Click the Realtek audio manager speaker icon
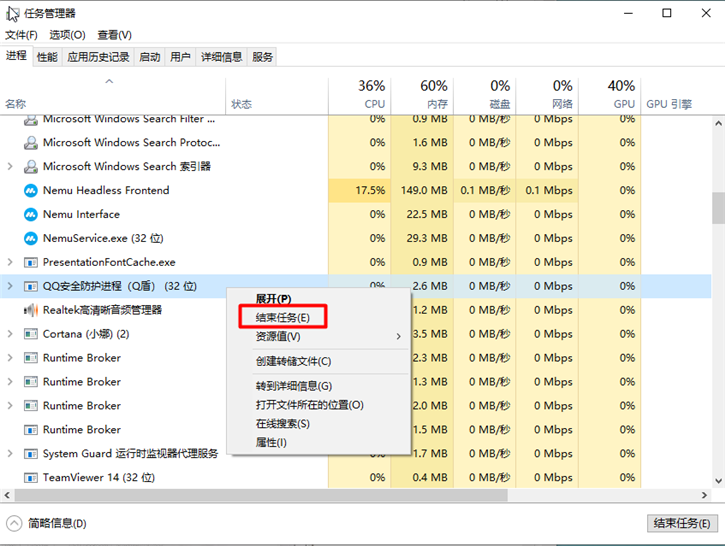This screenshot has width=725, height=546. (x=31, y=310)
